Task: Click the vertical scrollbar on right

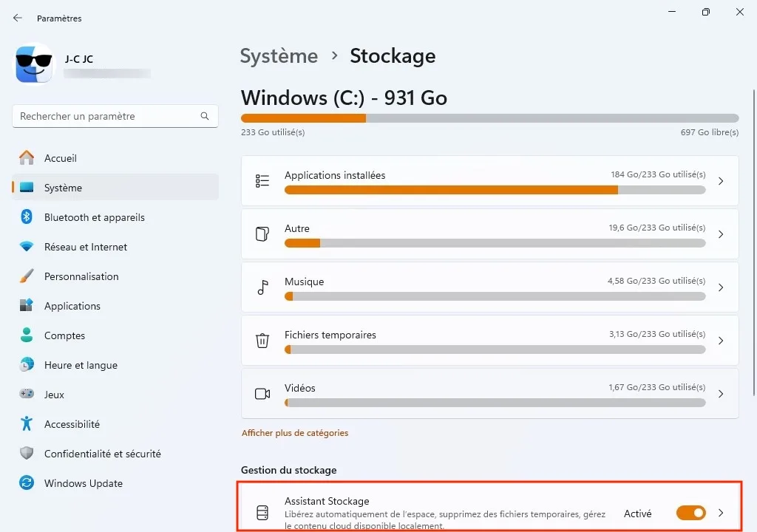Action: (x=754, y=242)
